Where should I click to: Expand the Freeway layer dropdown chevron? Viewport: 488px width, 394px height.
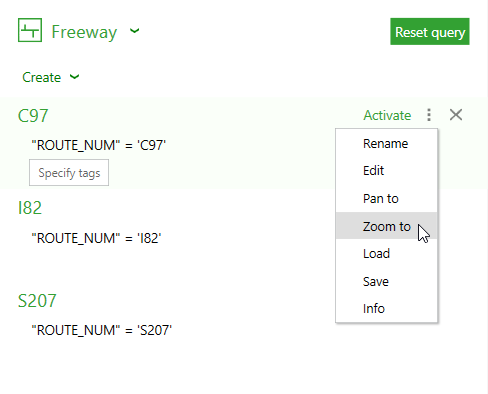coord(134,31)
